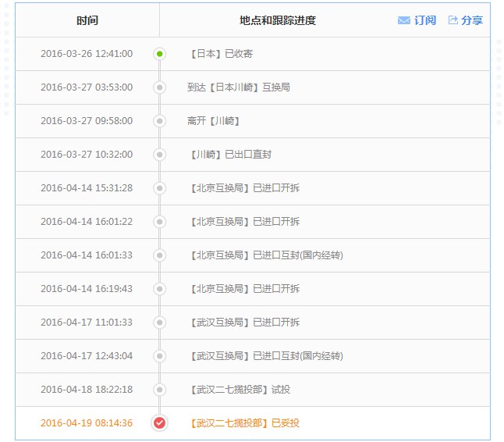504x442 pixels.
Task: Click the red checkmark icon for 已妥投
Action: click(x=159, y=422)
